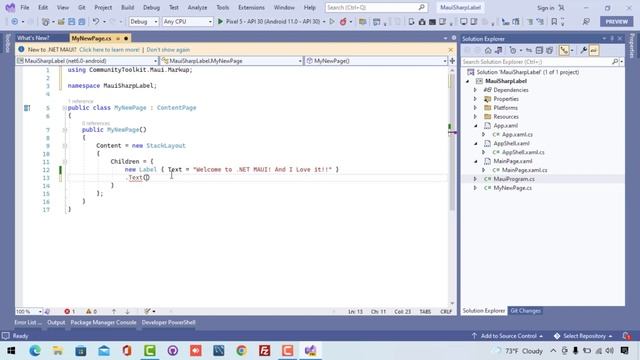Switch to the Git Changes tab
Screen dimensions: 640x360
525,311
